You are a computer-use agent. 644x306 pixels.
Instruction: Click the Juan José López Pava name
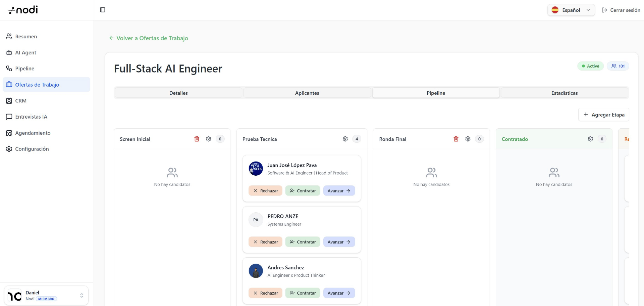click(292, 165)
